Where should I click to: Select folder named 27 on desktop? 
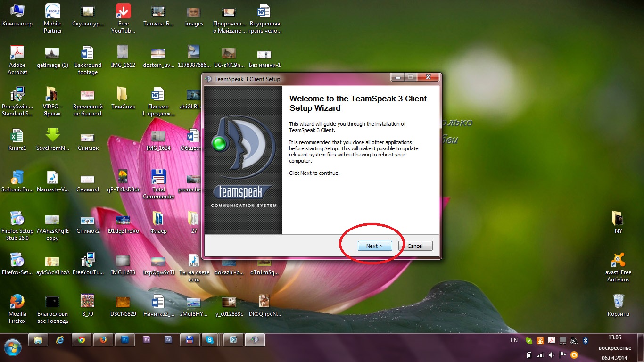pyautogui.click(x=194, y=222)
